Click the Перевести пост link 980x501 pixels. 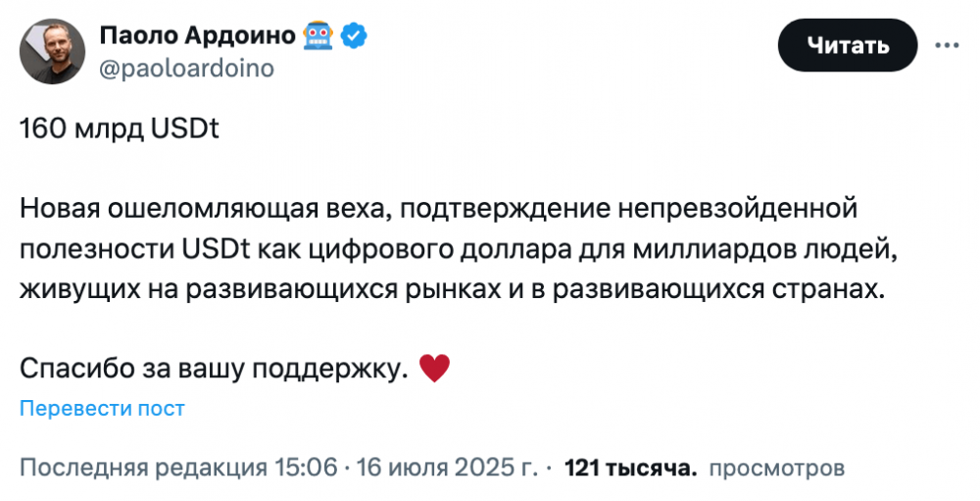click(103, 409)
